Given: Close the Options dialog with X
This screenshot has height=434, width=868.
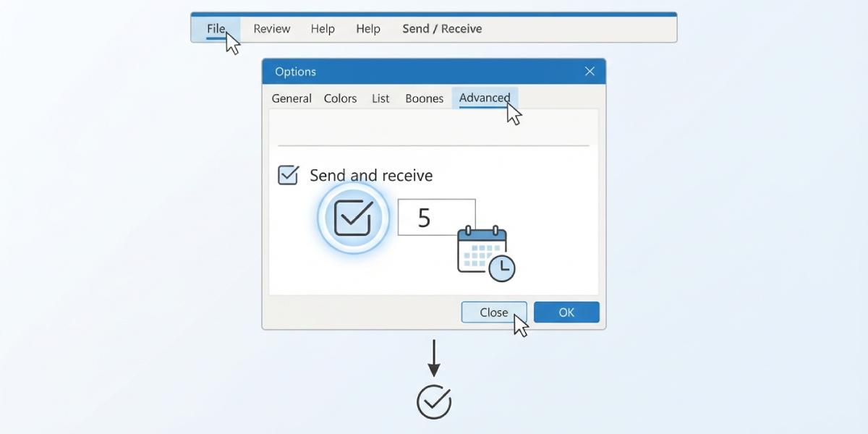Looking at the screenshot, I should click(x=590, y=72).
